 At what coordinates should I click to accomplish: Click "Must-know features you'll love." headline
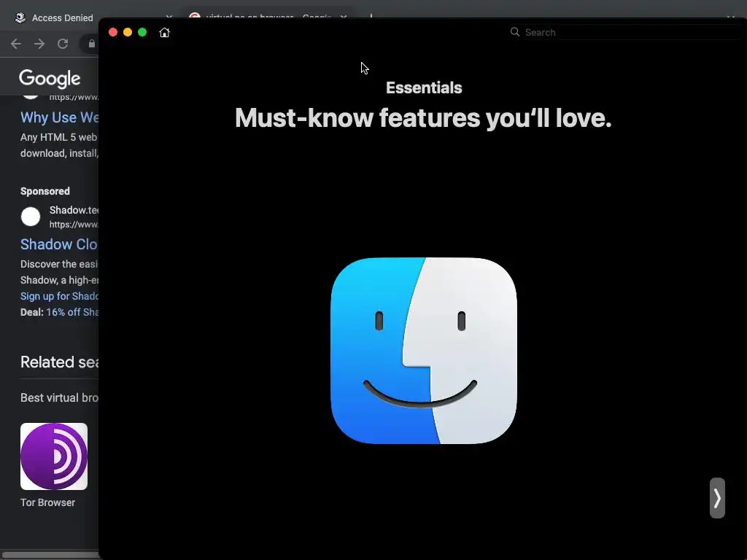(423, 117)
